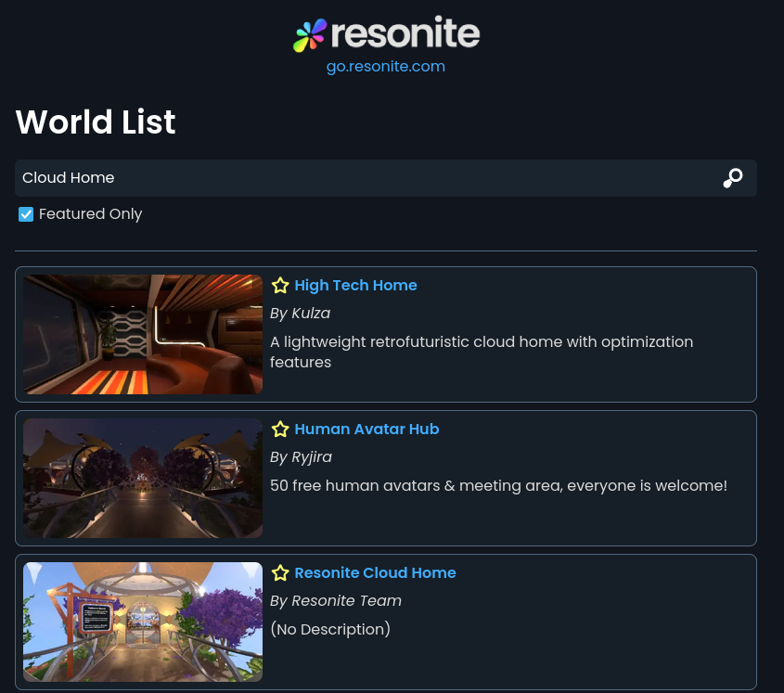The width and height of the screenshot is (784, 693).
Task: Open the Human Avatar Hub world link
Action: (366, 429)
